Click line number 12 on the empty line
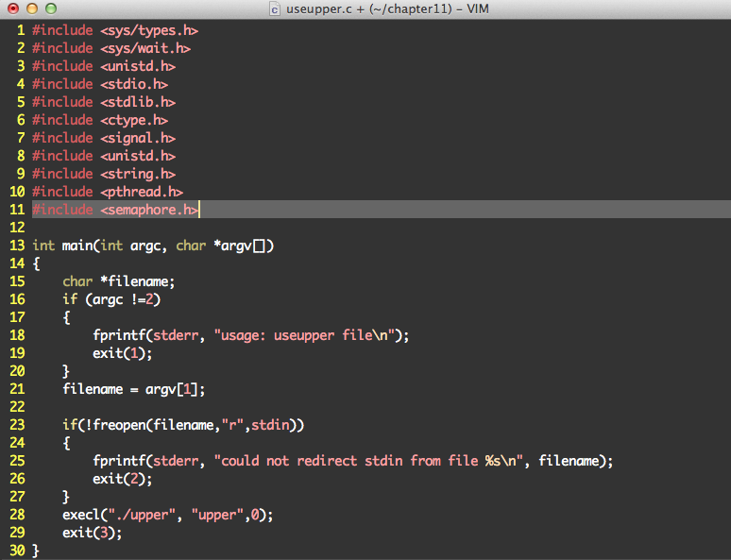 [17, 228]
